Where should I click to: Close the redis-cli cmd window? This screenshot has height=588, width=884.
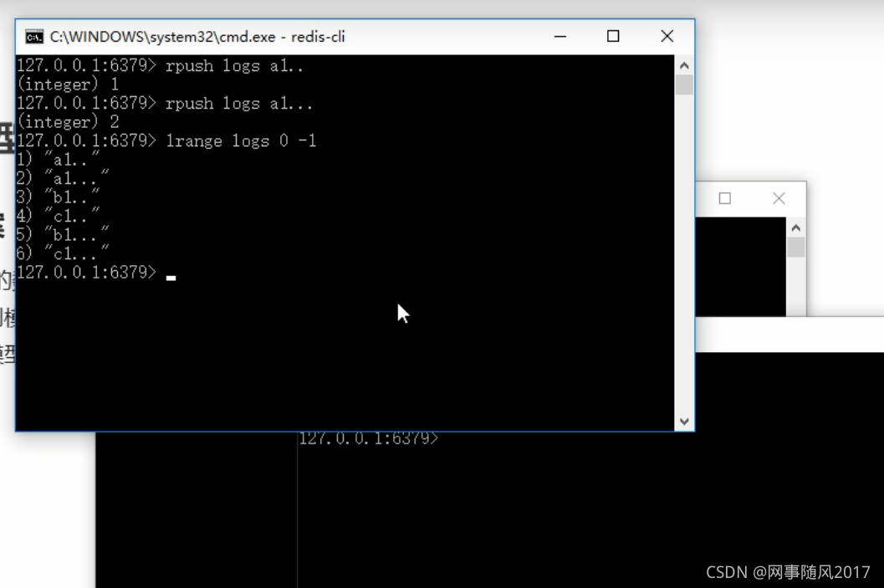pos(667,37)
